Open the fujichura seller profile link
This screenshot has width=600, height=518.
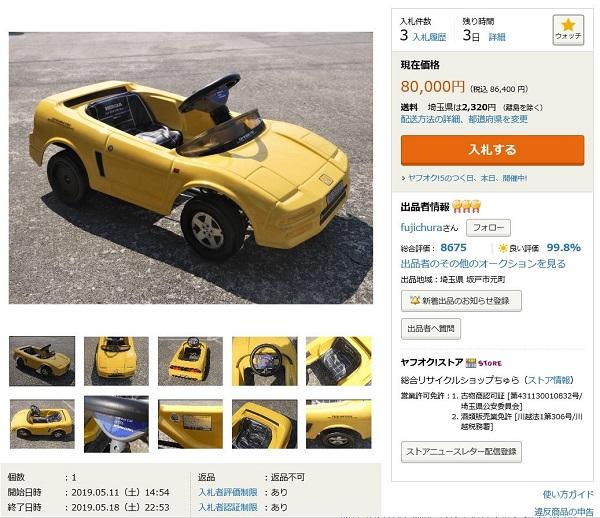[x=421, y=228]
